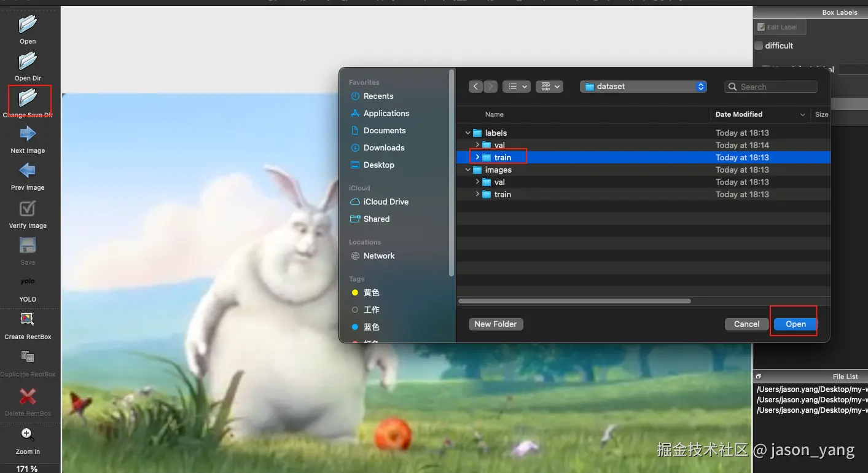The image size is (868, 473).
Task: Navigate back in the file dialog
Action: click(475, 87)
